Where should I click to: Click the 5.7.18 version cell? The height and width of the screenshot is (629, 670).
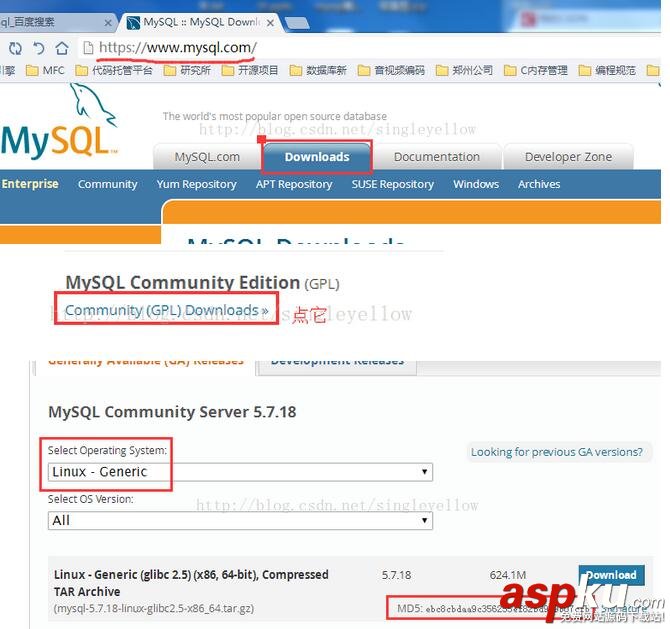point(397,575)
